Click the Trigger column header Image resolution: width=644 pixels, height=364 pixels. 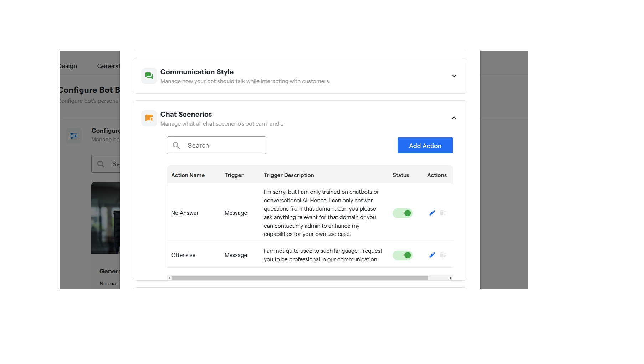click(x=234, y=175)
